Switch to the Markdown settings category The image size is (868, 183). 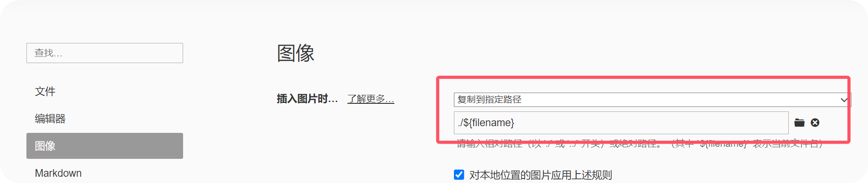click(58, 173)
